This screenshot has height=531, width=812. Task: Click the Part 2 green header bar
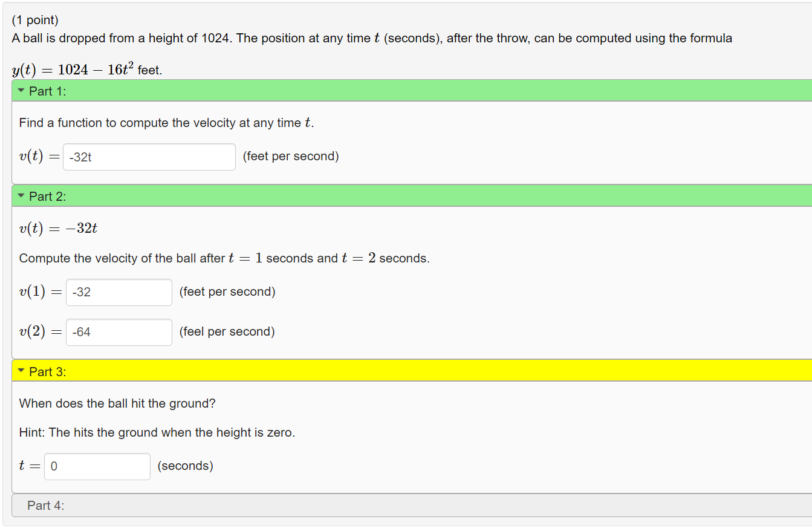[x=242, y=195]
